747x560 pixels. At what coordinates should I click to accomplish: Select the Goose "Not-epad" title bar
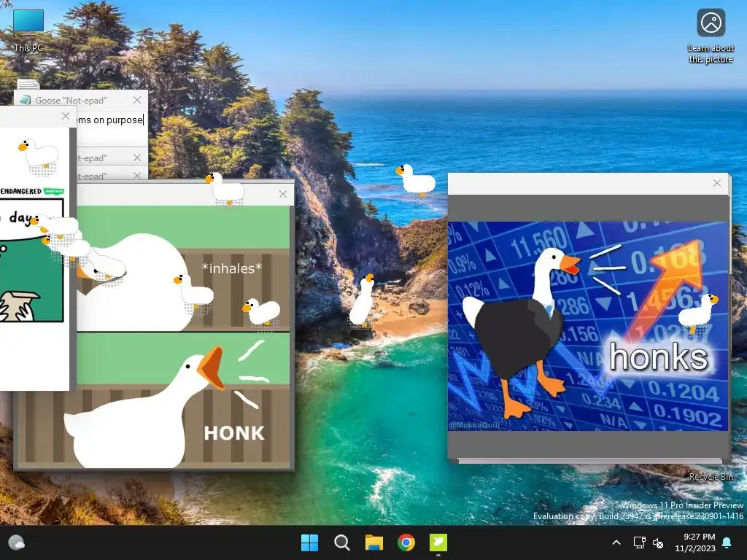[x=81, y=100]
